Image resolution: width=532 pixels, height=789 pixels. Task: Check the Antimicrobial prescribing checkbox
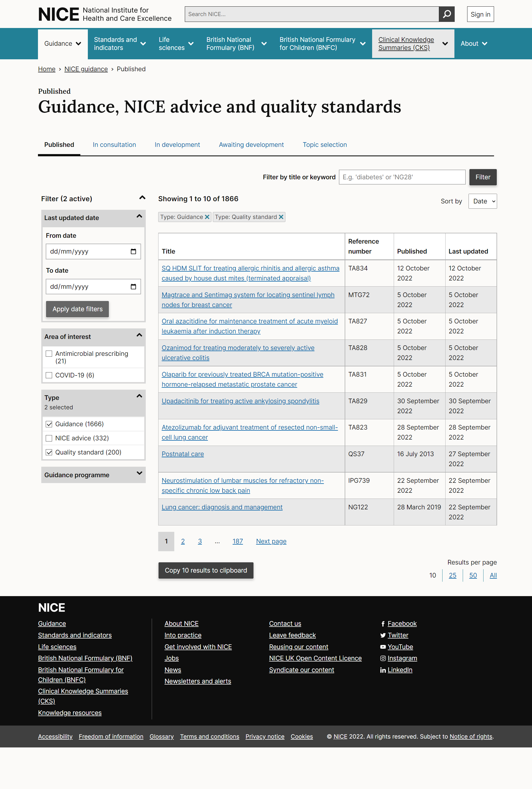[x=49, y=354]
